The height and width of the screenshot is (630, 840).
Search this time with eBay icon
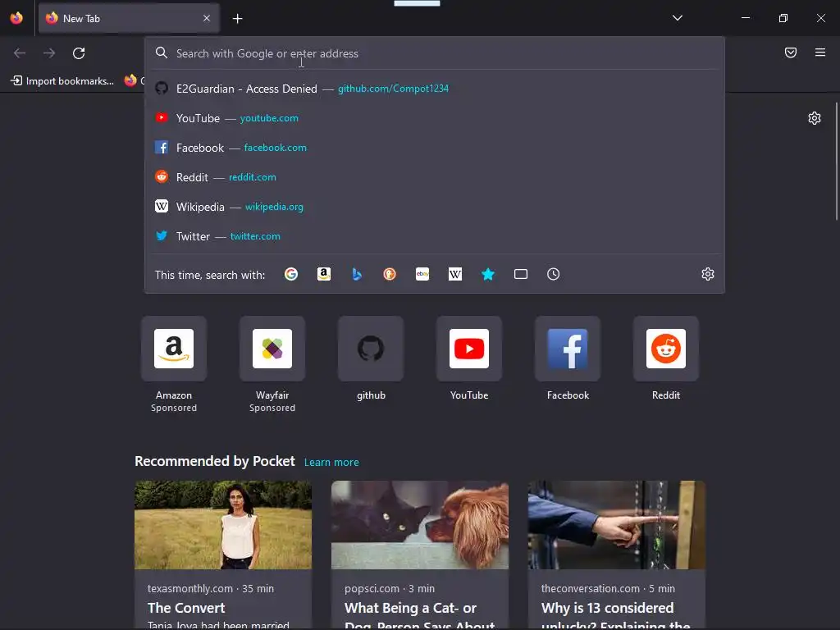point(422,274)
